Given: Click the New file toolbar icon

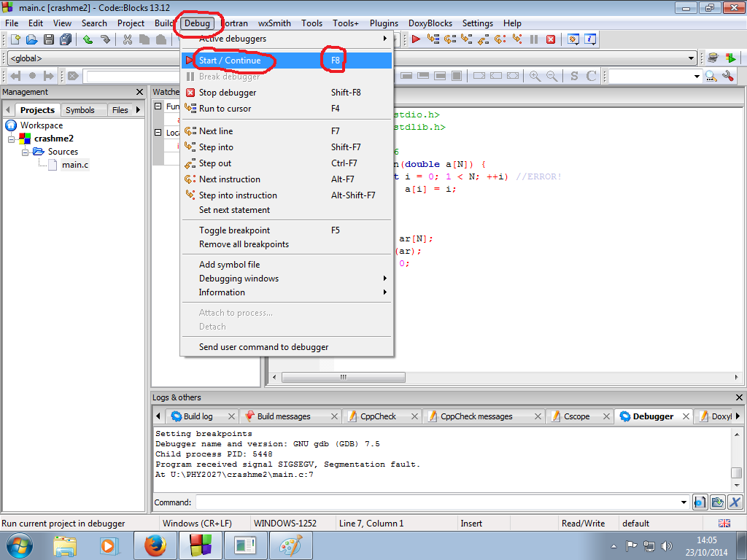Looking at the screenshot, I should coord(15,39).
